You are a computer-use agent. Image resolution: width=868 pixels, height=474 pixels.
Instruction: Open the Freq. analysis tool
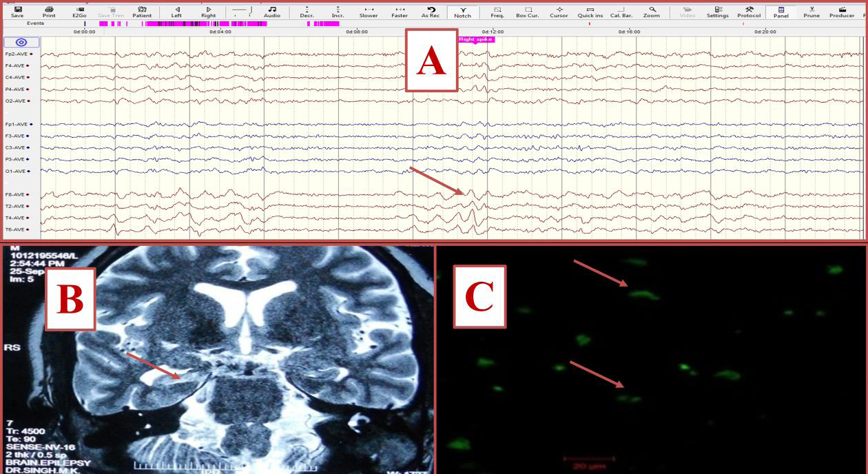497,12
